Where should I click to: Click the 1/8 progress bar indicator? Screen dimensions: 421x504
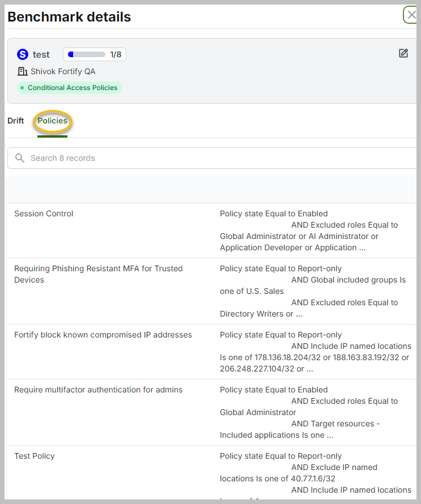coord(94,54)
